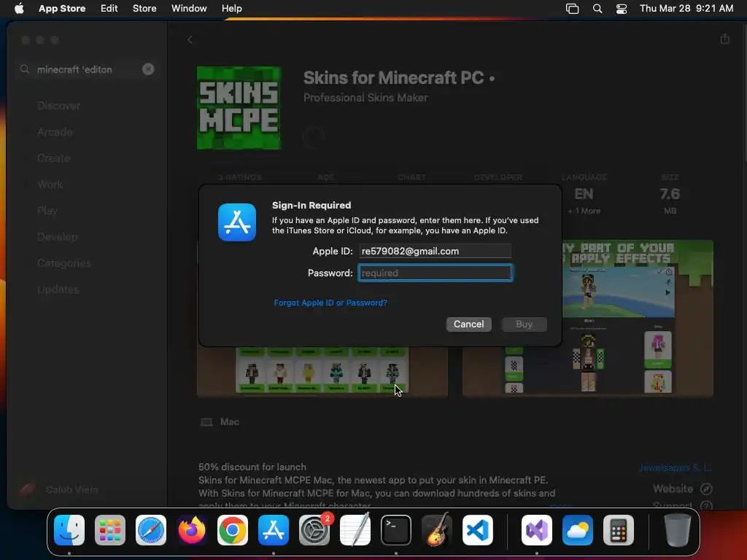Select Updates in the sidebar
The image size is (747, 560).
[58, 289]
